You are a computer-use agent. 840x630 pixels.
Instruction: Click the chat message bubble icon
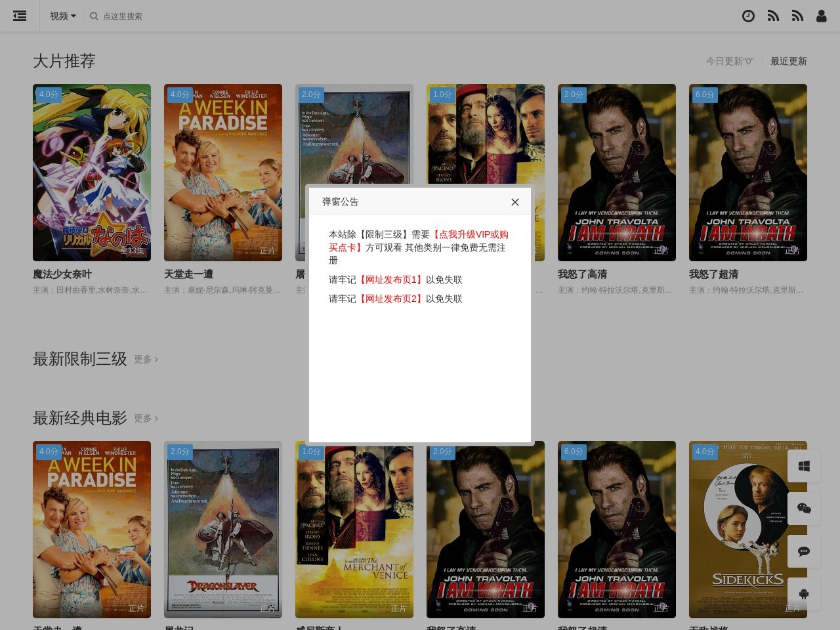tap(804, 551)
